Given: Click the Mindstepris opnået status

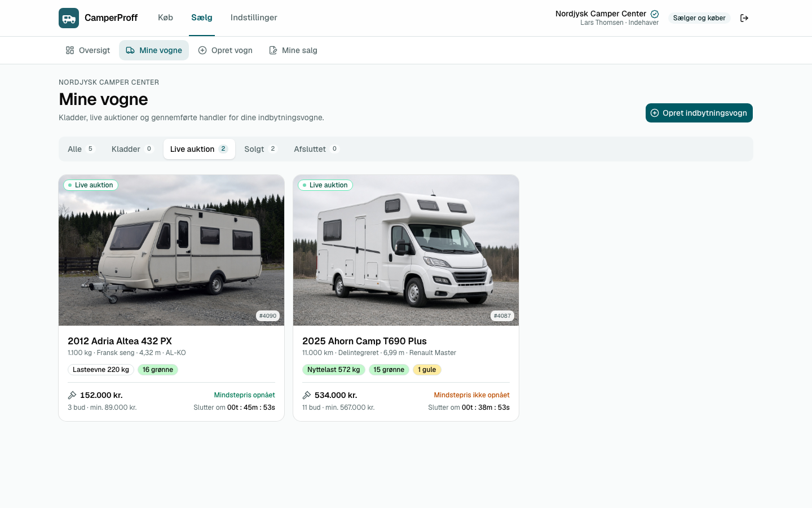Looking at the screenshot, I should 245,395.
